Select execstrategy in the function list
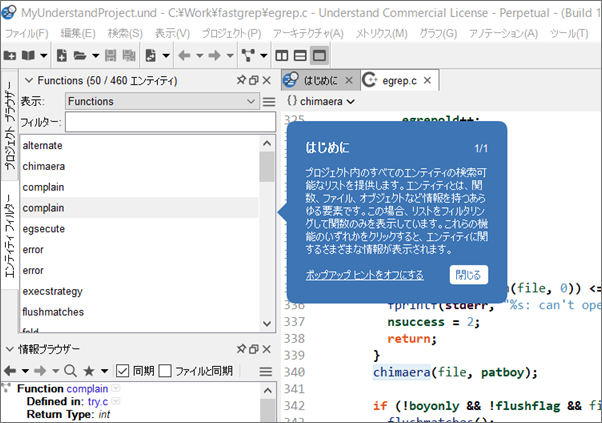The width and height of the screenshot is (602, 423). click(140, 291)
